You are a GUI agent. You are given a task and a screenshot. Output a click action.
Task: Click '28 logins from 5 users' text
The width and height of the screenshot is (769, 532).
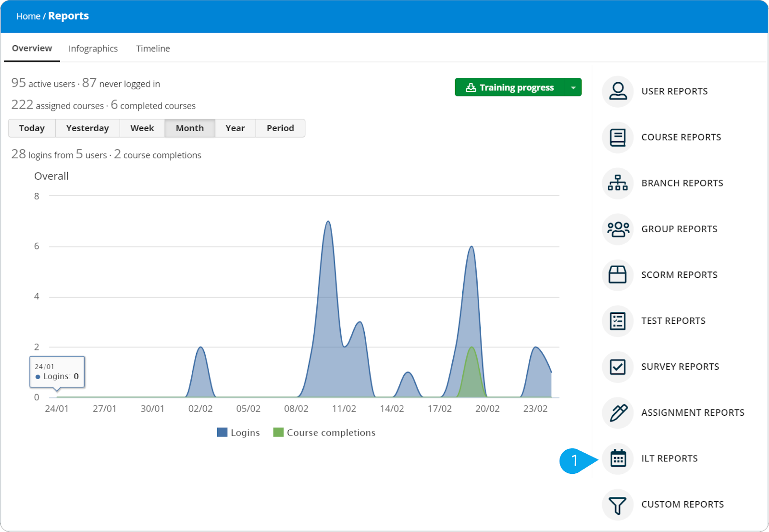click(x=59, y=154)
